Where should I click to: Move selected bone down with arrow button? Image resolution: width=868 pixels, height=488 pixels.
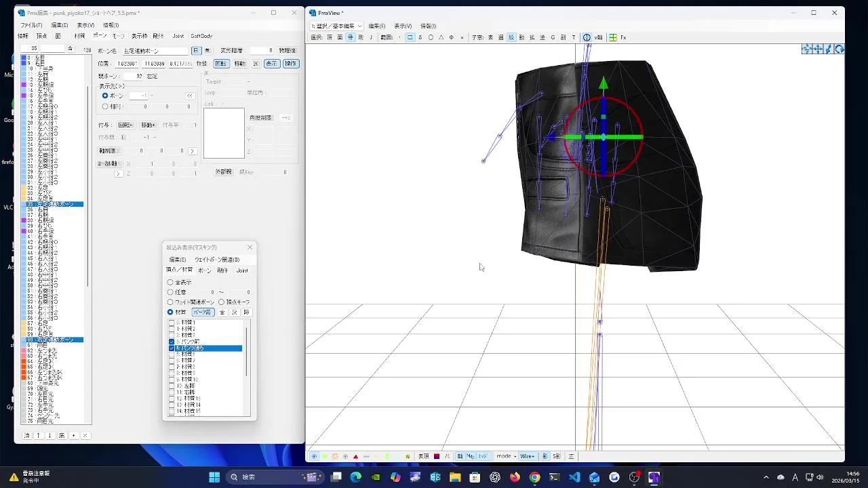[x=50, y=435]
